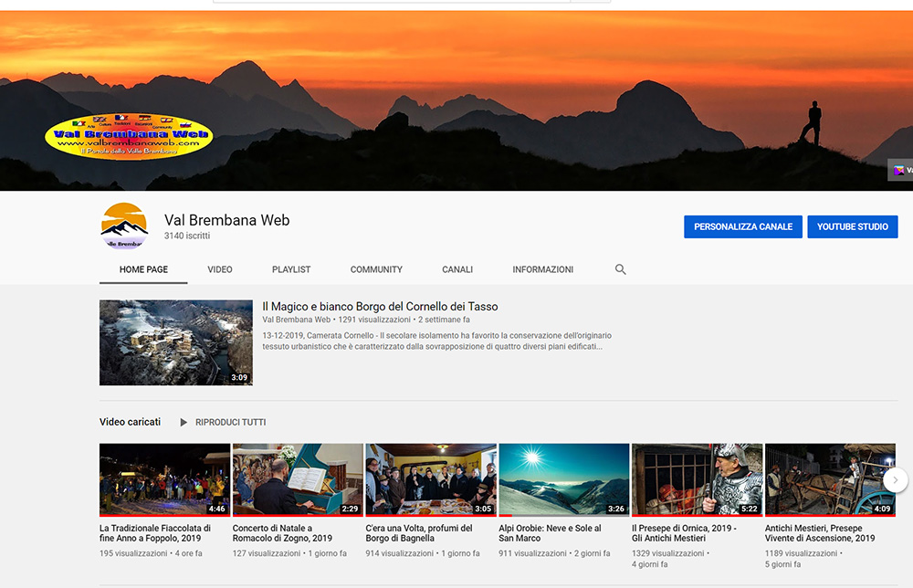Click title Concerto di Natale a Romacolo di Zogno

(x=282, y=533)
